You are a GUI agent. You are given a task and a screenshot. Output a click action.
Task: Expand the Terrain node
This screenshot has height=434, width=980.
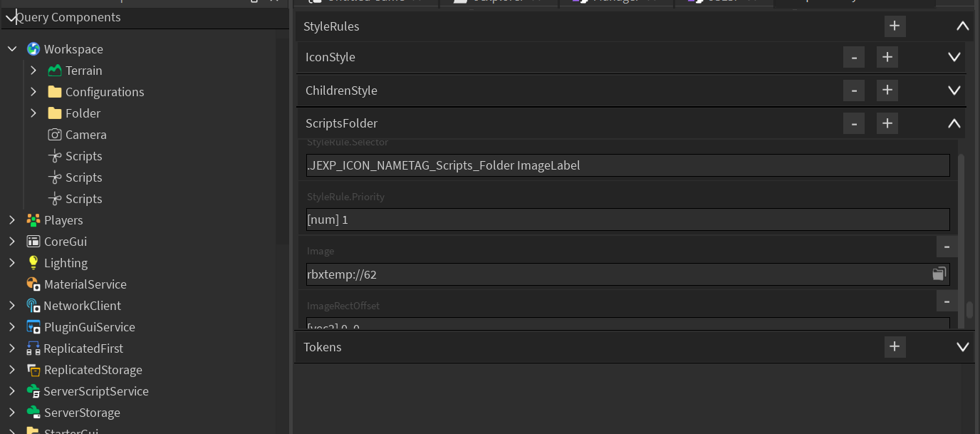click(x=33, y=71)
